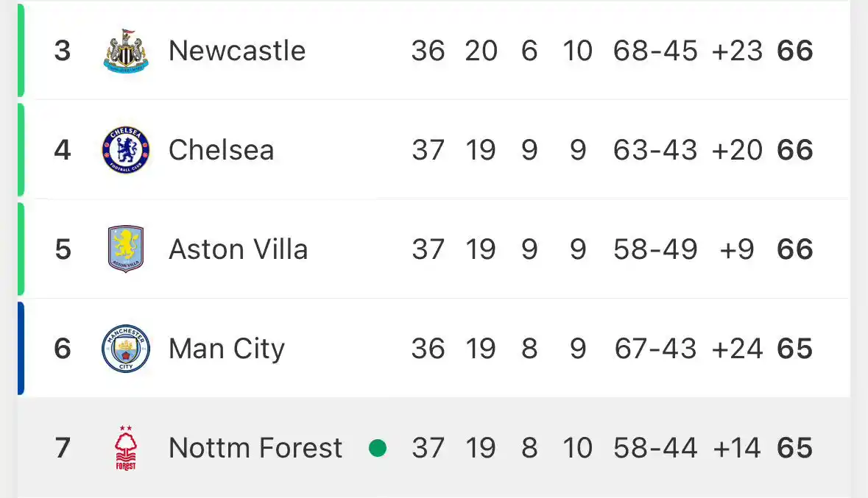
Task: Click Newcastle's 66 points total
Action: tap(795, 51)
